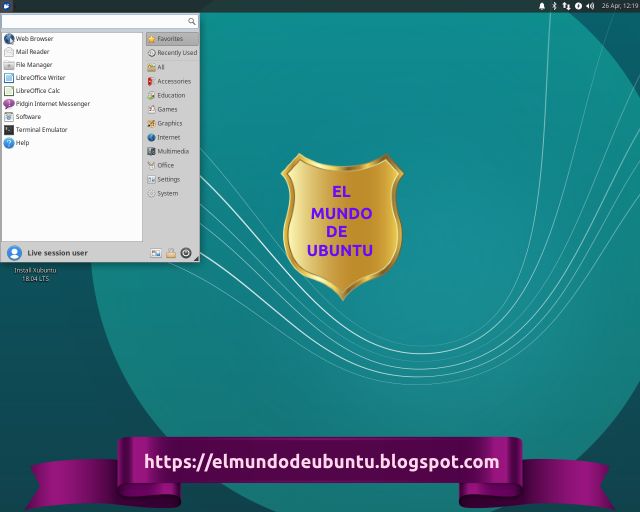Click the log out power icon
640x512 pixels.
[186, 253]
